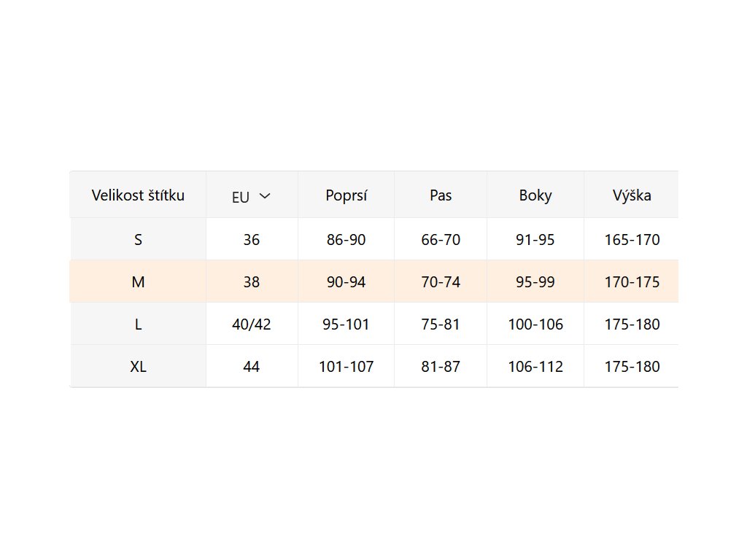Select the L size row label

point(138,324)
